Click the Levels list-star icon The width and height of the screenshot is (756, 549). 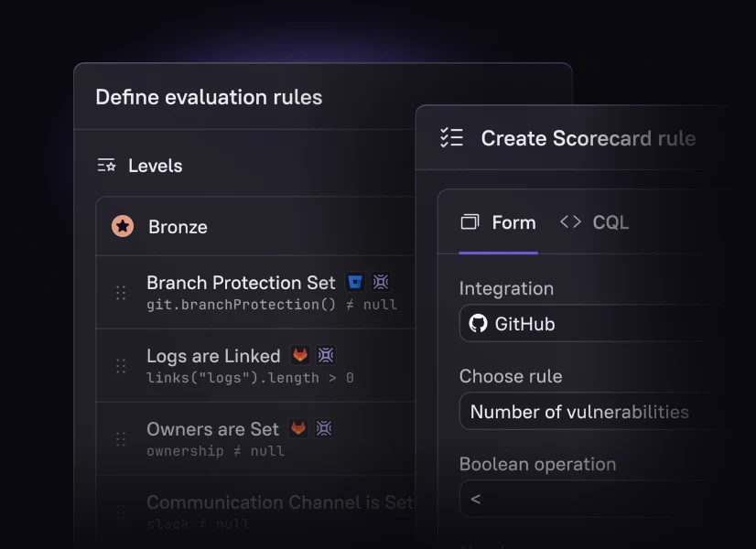(x=107, y=166)
